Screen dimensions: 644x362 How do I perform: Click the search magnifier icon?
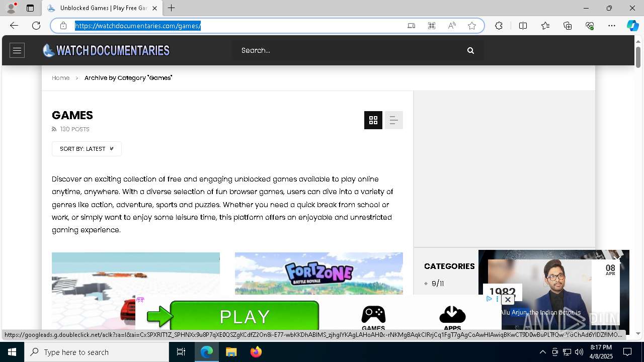tap(470, 50)
